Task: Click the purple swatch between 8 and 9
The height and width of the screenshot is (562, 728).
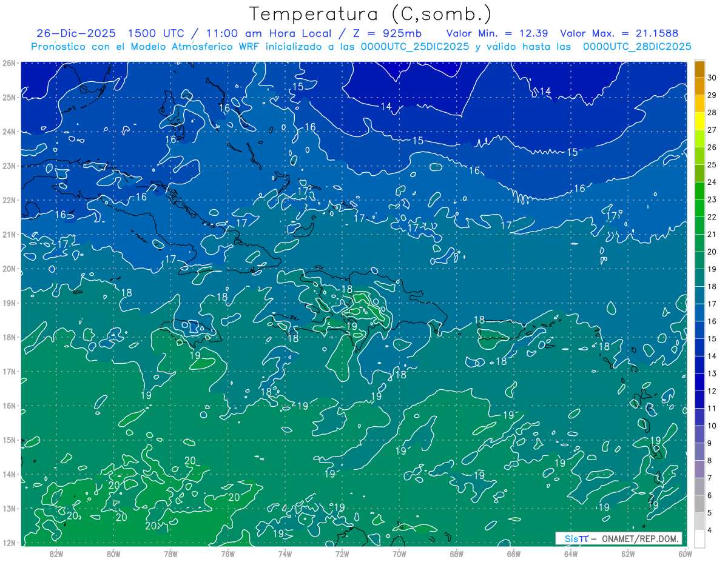Action: 699,452
